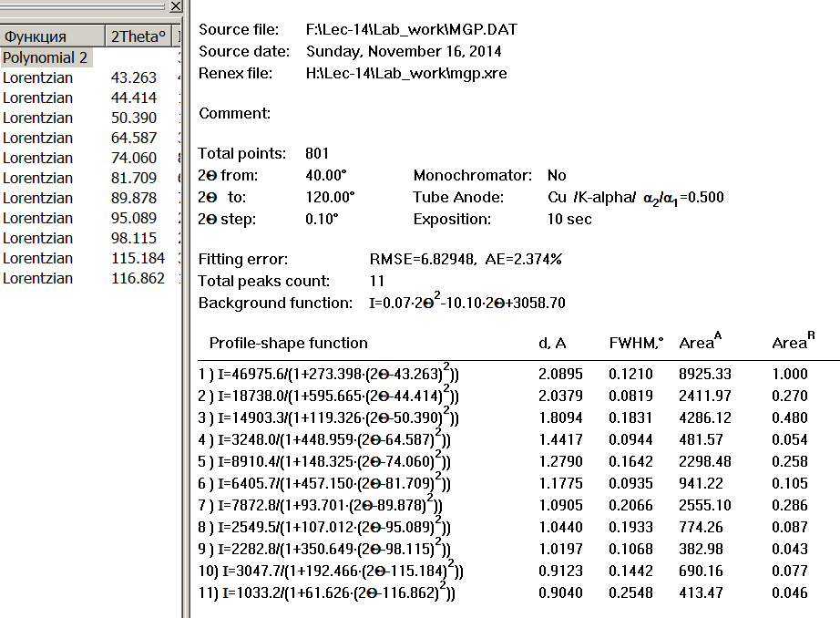Select Lorentzian row at 50.390

[x=89, y=118]
